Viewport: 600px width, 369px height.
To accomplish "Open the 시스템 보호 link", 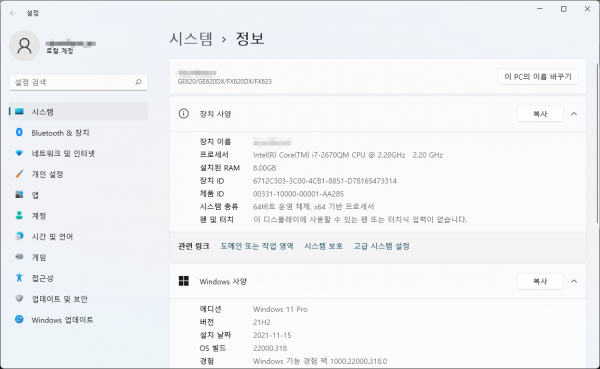I will coord(323,246).
